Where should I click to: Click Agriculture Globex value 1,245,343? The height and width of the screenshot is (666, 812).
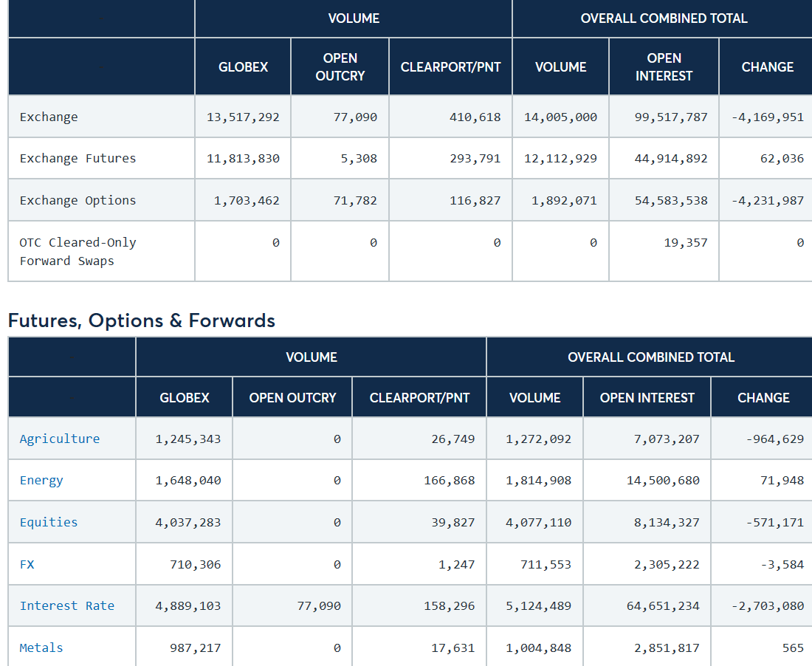click(188, 439)
